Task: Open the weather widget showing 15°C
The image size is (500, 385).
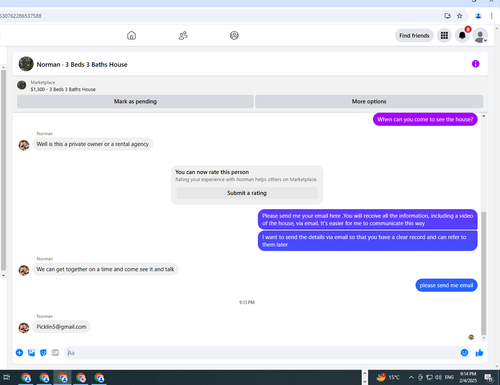Action: (388, 377)
